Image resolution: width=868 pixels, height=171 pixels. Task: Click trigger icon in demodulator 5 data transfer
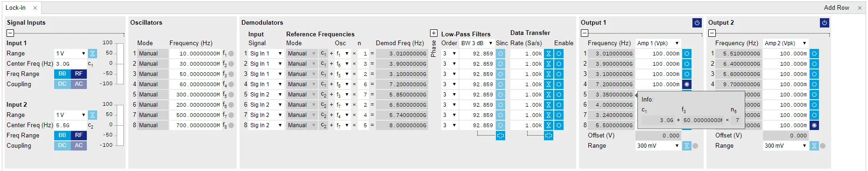click(x=549, y=95)
